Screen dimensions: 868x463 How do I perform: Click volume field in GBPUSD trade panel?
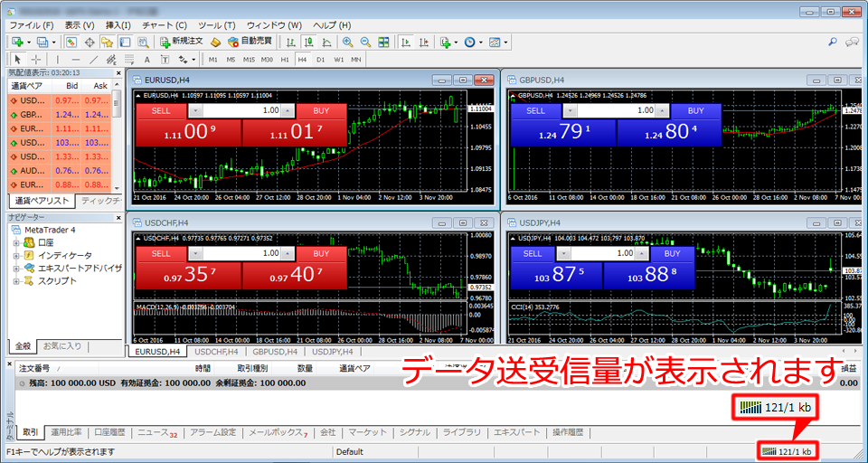click(616, 110)
